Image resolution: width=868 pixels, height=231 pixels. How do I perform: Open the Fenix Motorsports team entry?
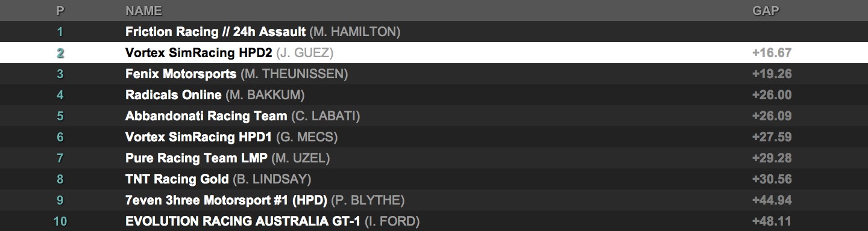point(181,74)
